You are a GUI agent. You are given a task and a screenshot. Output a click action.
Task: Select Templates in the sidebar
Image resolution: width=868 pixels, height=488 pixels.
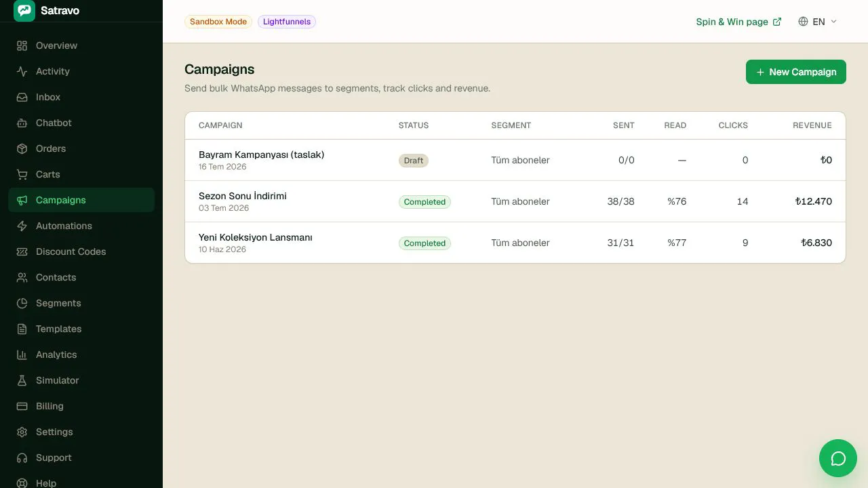(81, 329)
